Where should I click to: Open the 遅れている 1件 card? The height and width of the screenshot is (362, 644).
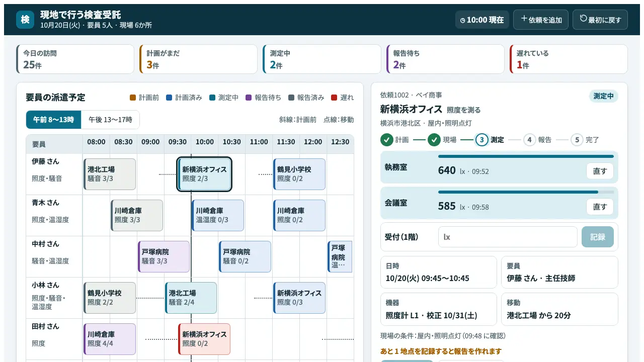click(569, 59)
